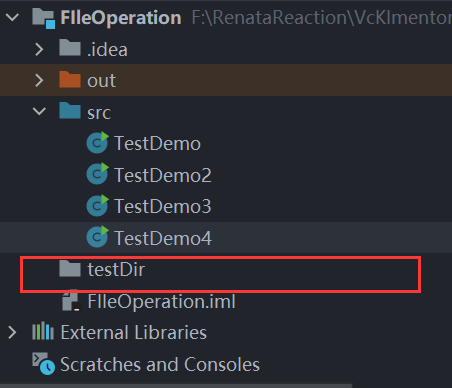452x388 pixels.
Task: Click the gray .idea folder icon
Action: pyautogui.click(x=70, y=48)
